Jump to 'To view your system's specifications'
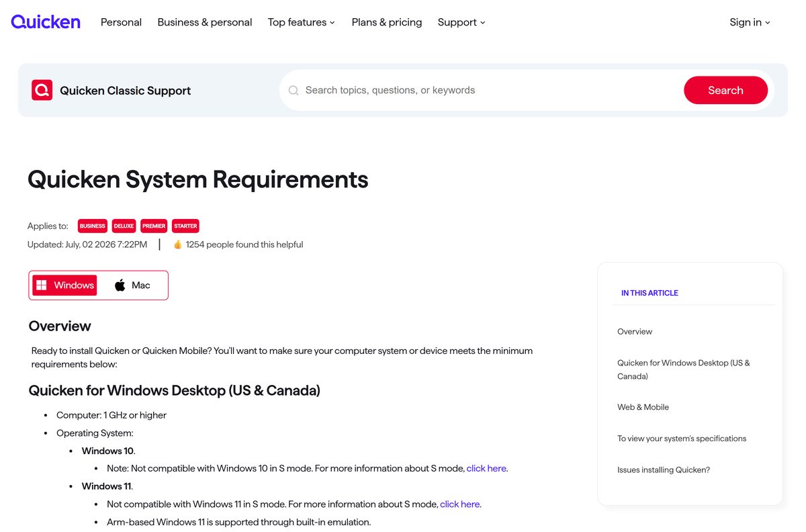The width and height of the screenshot is (806, 532). pyautogui.click(x=682, y=439)
